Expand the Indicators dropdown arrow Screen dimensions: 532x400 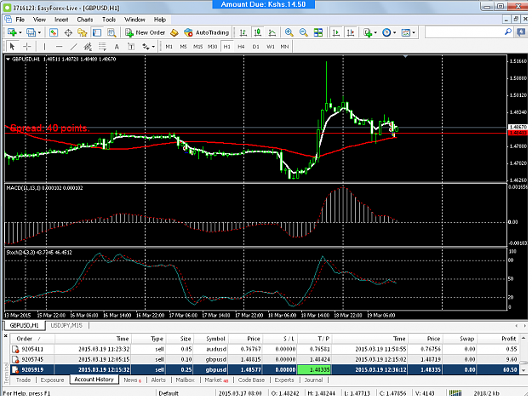coord(375,33)
